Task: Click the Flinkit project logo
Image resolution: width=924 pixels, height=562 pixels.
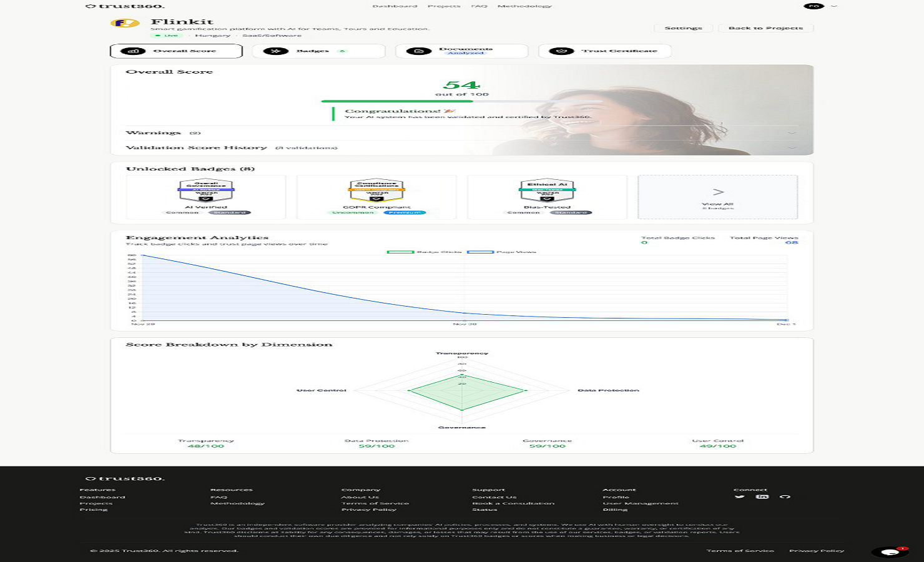Action: pyautogui.click(x=125, y=23)
